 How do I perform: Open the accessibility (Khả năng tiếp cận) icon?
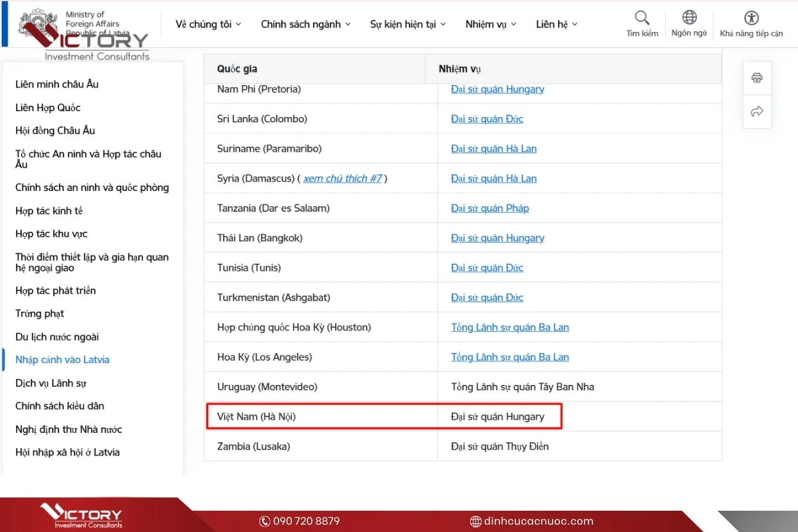tap(751, 18)
